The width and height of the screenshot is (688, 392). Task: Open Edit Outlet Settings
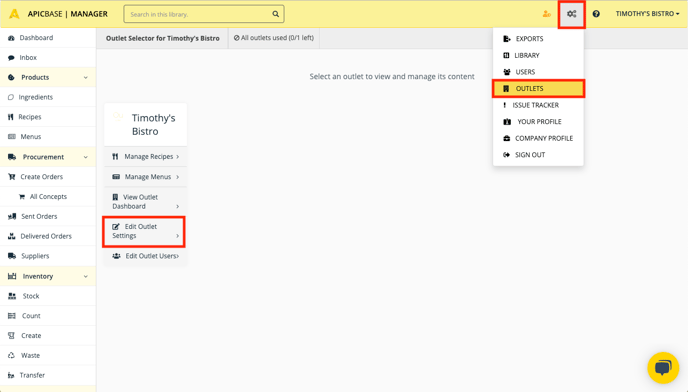[x=144, y=231]
